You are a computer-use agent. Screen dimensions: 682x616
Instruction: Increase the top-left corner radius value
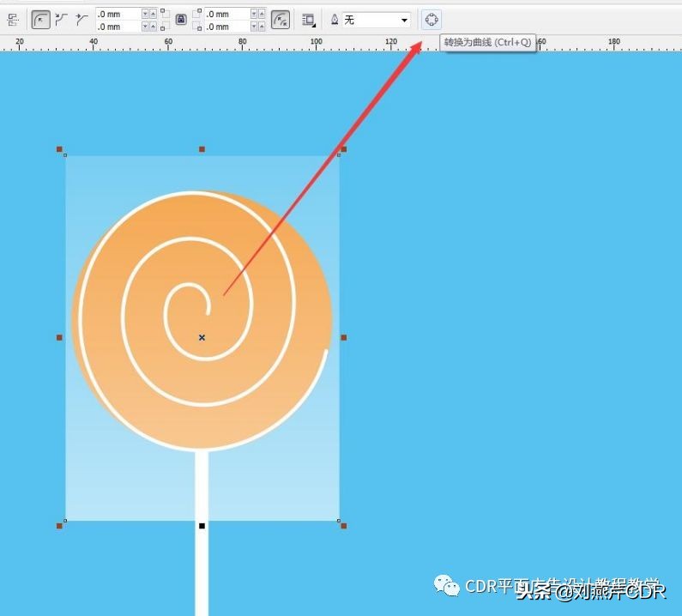153,15
